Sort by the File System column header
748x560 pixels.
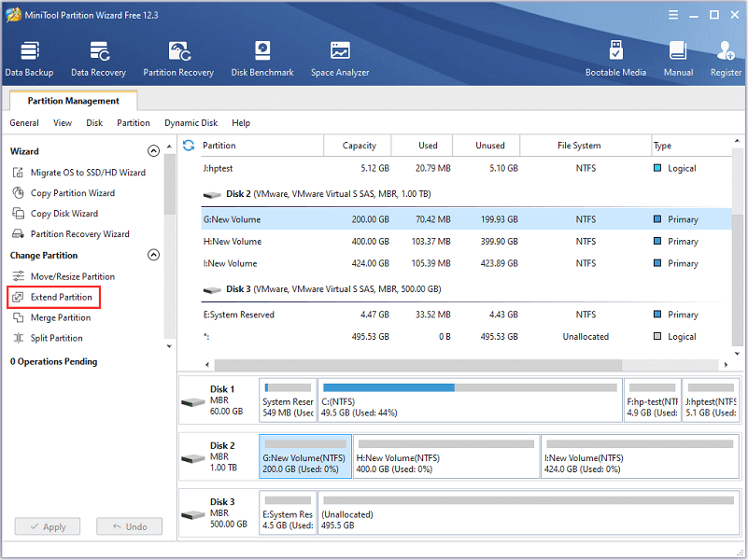point(586,146)
